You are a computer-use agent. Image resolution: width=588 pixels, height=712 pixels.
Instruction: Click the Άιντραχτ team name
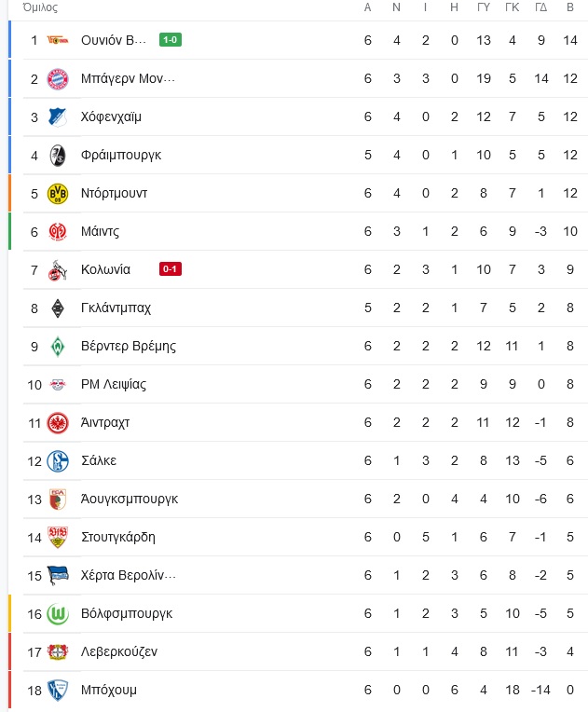pyautogui.click(x=105, y=423)
